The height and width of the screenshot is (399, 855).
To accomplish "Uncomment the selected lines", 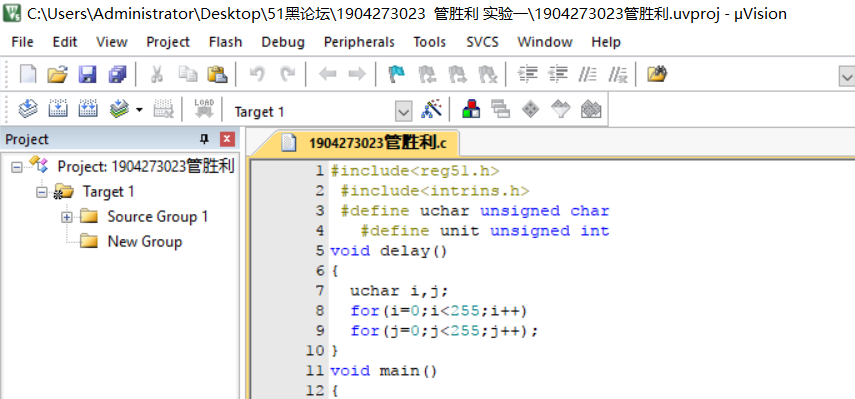I will tap(618, 74).
